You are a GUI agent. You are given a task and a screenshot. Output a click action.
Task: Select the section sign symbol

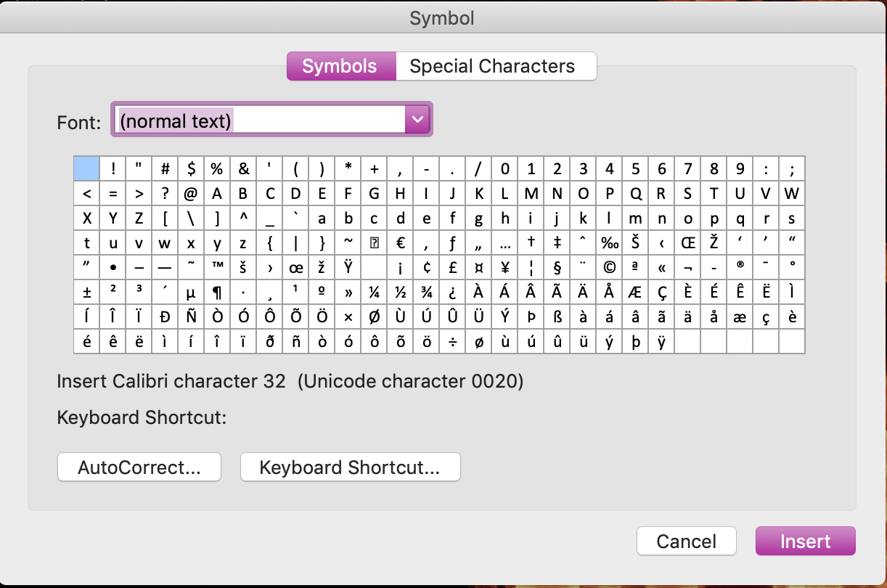(557, 268)
